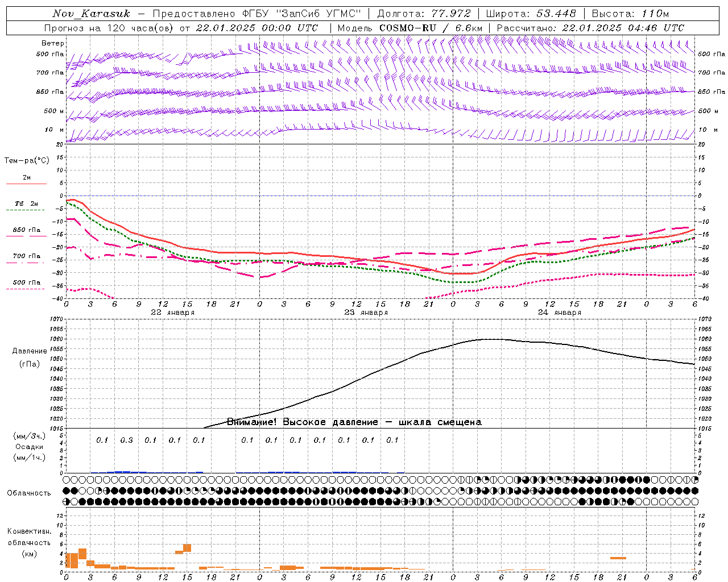Click the date label 24 января
This screenshot has height=582, width=728.
(x=559, y=312)
